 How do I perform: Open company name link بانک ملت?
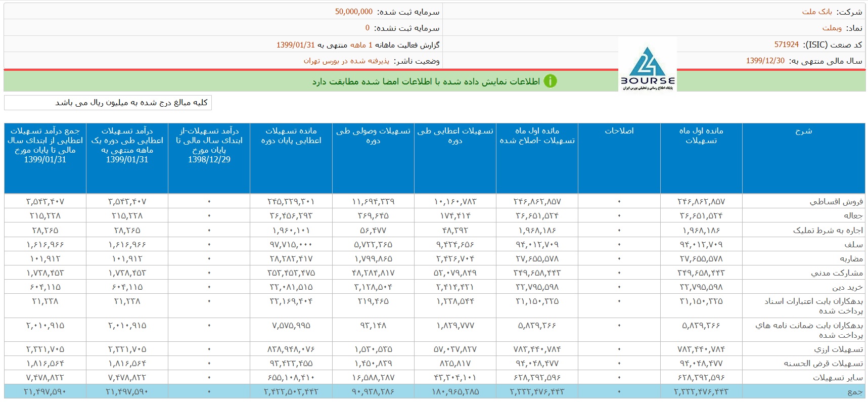816,12
